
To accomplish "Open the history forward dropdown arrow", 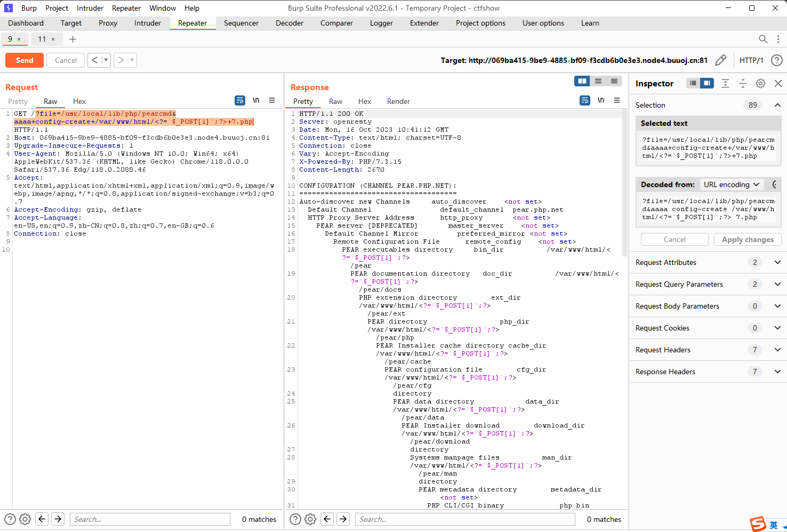I will pos(132,60).
